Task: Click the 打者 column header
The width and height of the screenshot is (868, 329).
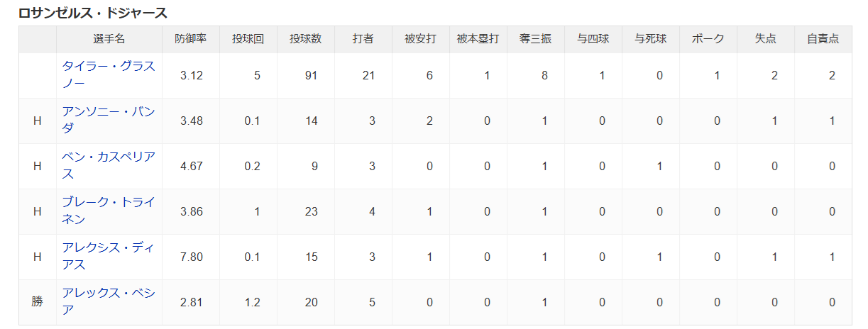Action: pyautogui.click(x=363, y=40)
